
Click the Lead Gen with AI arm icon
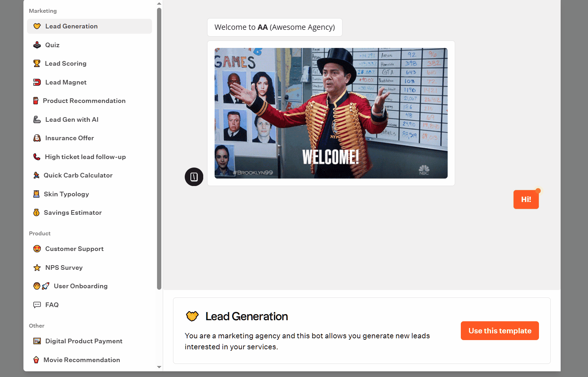pyautogui.click(x=37, y=120)
